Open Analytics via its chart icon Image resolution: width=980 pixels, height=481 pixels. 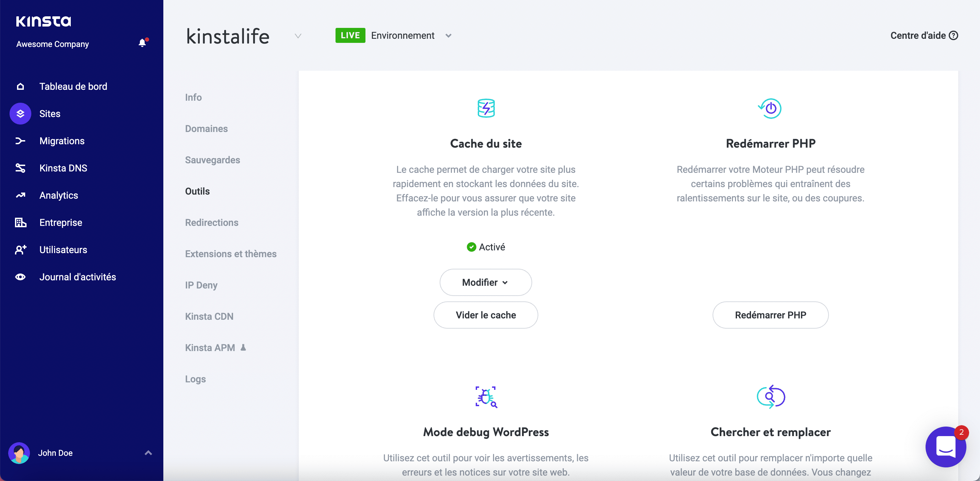point(20,195)
